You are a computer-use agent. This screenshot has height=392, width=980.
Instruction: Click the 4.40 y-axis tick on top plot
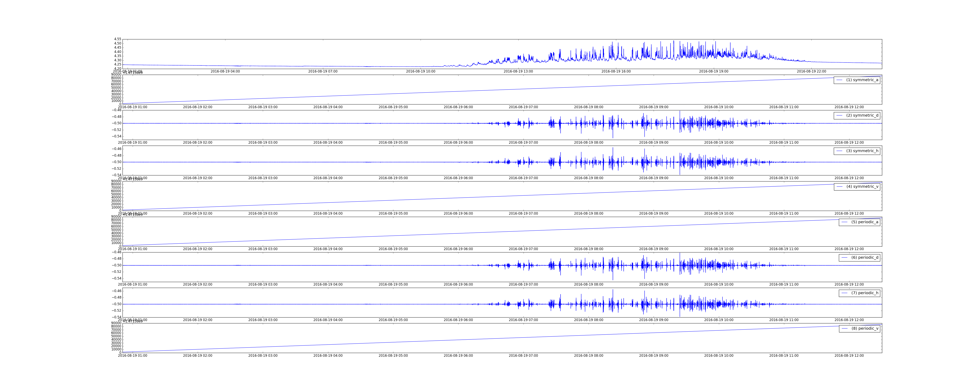118,52
